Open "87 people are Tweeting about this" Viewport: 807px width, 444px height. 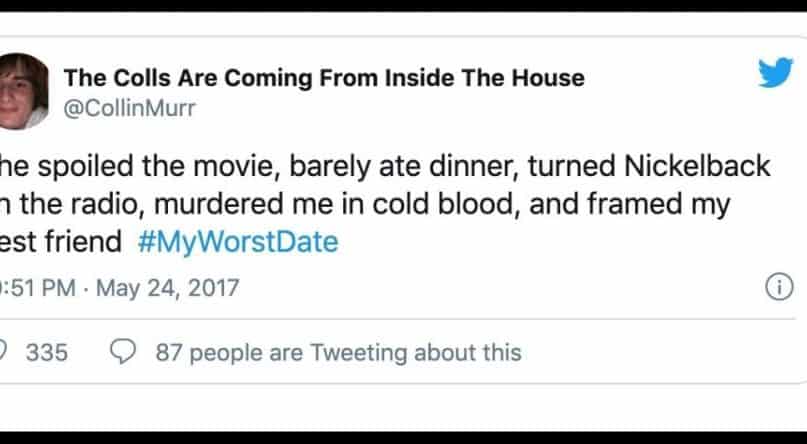click(338, 352)
